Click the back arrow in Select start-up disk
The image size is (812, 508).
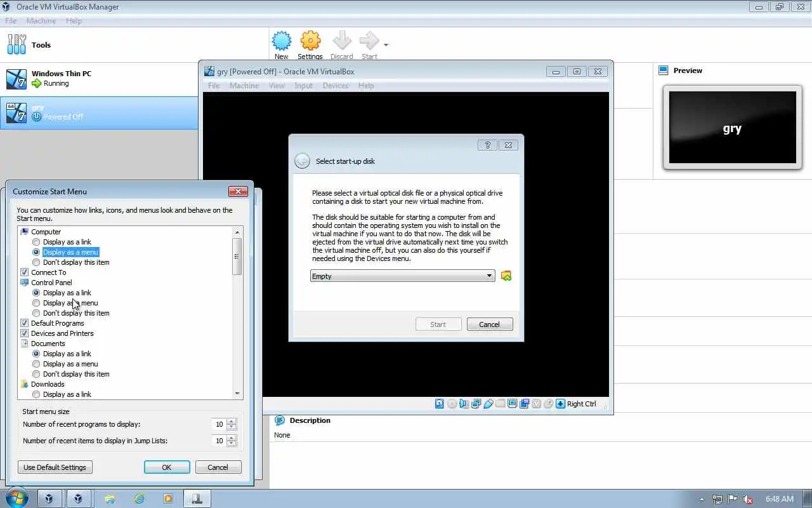[302, 161]
